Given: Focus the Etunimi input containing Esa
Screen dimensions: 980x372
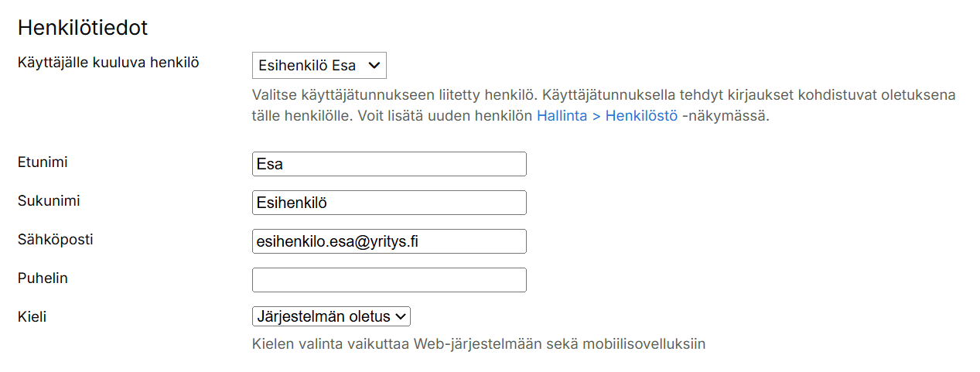Looking at the screenshot, I should [389, 164].
